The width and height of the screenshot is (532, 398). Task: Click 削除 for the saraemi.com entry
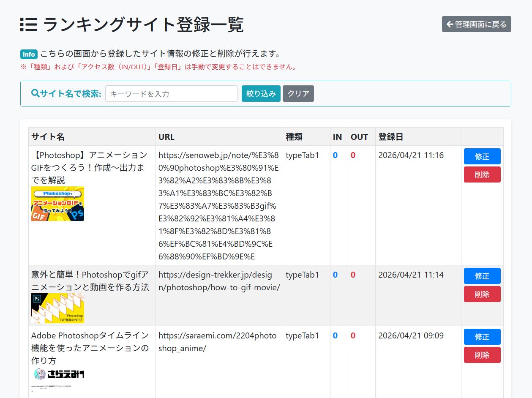point(482,355)
